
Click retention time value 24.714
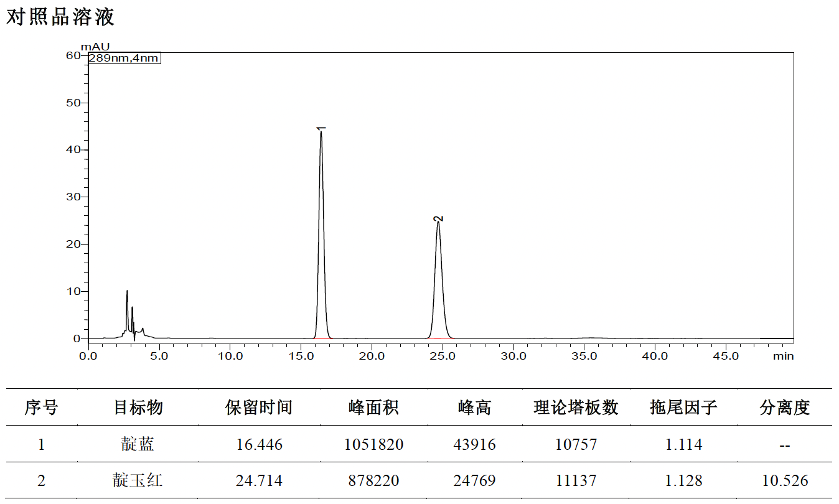(259, 481)
